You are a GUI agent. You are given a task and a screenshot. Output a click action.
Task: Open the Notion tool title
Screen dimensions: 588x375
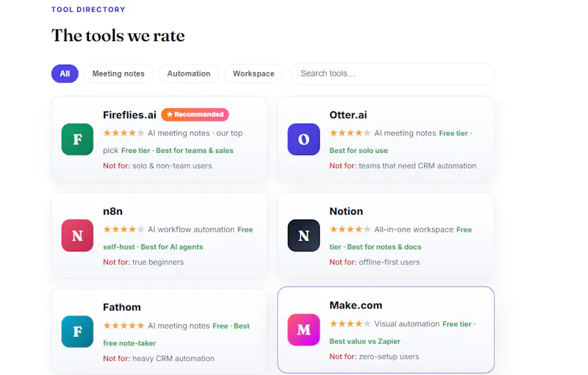click(x=346, y=211)
